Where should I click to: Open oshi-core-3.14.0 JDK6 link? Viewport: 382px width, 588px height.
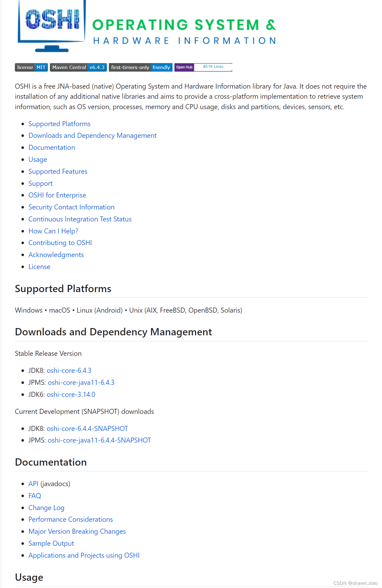coord(71,395)
